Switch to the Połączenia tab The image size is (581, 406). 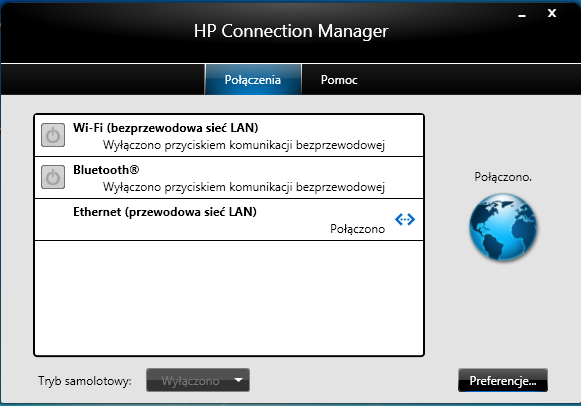(x=253, y=80)
